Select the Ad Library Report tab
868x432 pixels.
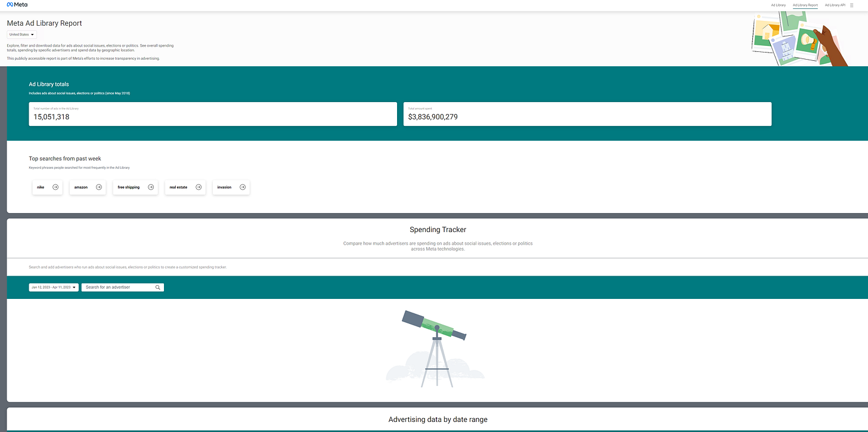tap(805, 5)
